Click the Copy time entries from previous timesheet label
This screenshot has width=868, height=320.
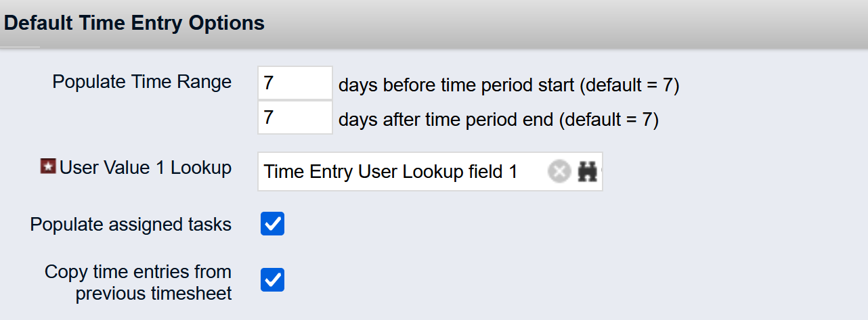138,283
